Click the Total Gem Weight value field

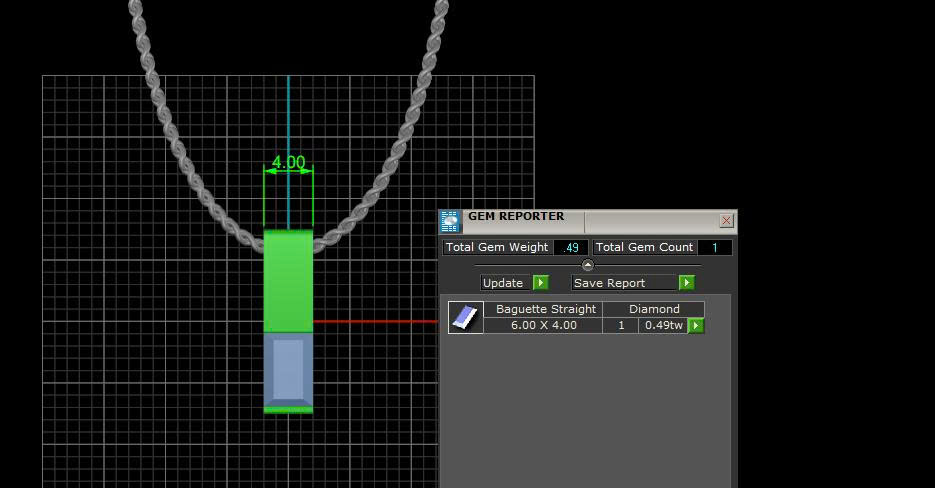click(571, 248)
